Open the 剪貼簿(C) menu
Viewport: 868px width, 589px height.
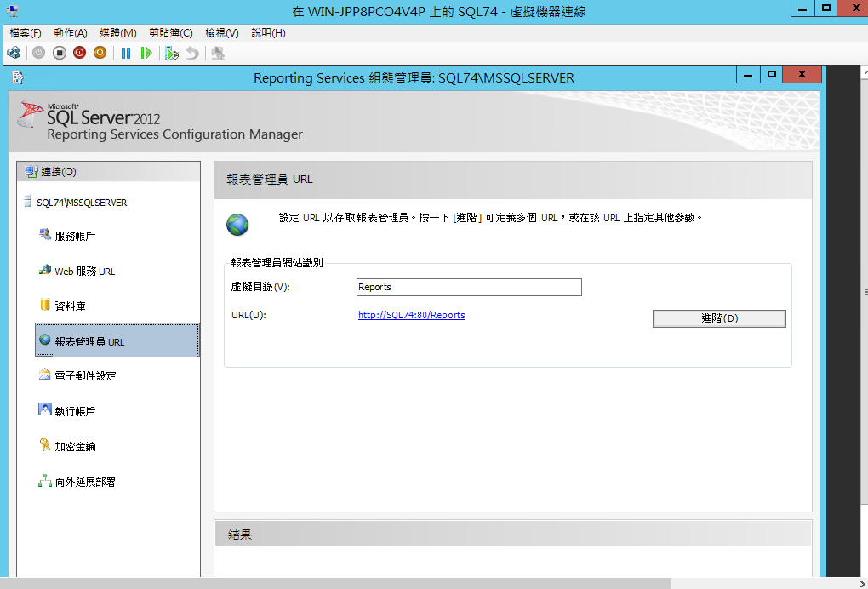click(171, 33)
